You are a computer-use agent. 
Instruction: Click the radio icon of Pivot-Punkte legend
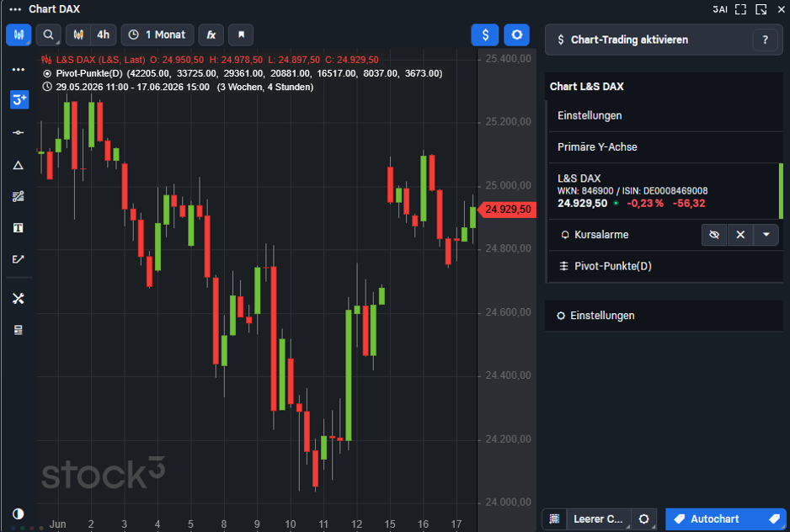(47, 73)
